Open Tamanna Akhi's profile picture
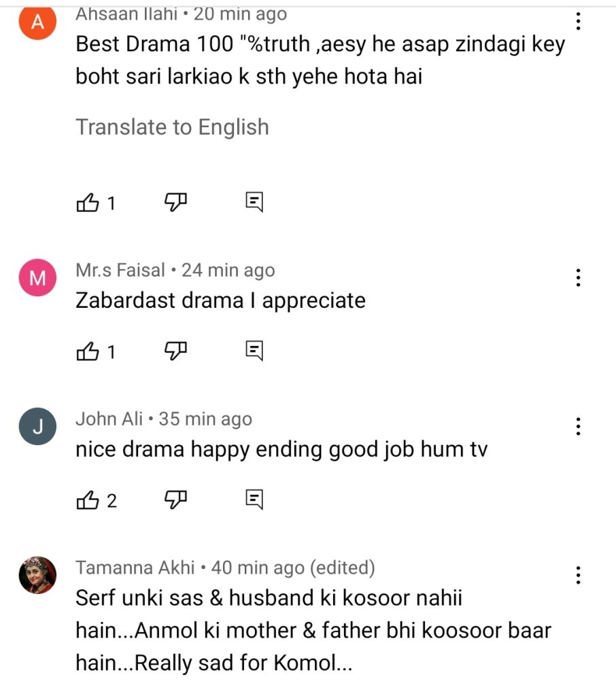Screen dimensions: 616x696 click(x=38, y=575)
